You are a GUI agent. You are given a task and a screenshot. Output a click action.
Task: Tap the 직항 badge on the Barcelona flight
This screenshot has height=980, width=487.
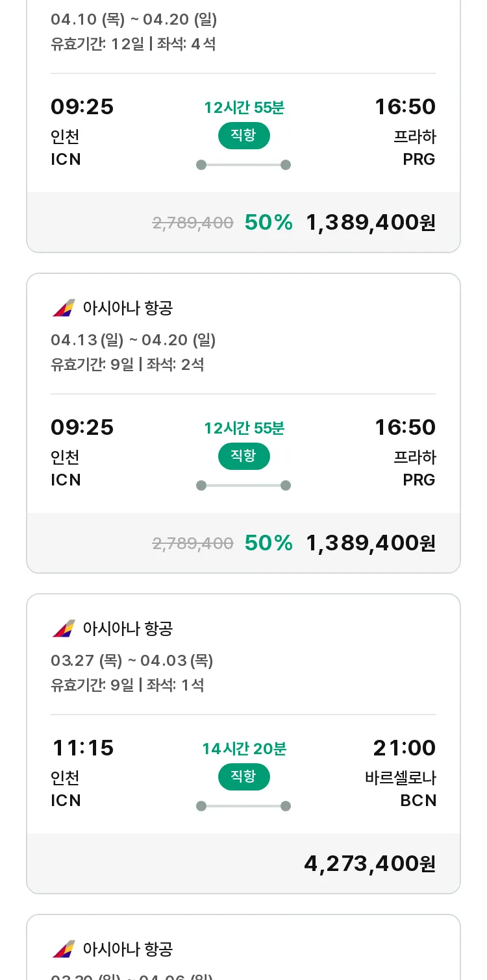point(243,777)
